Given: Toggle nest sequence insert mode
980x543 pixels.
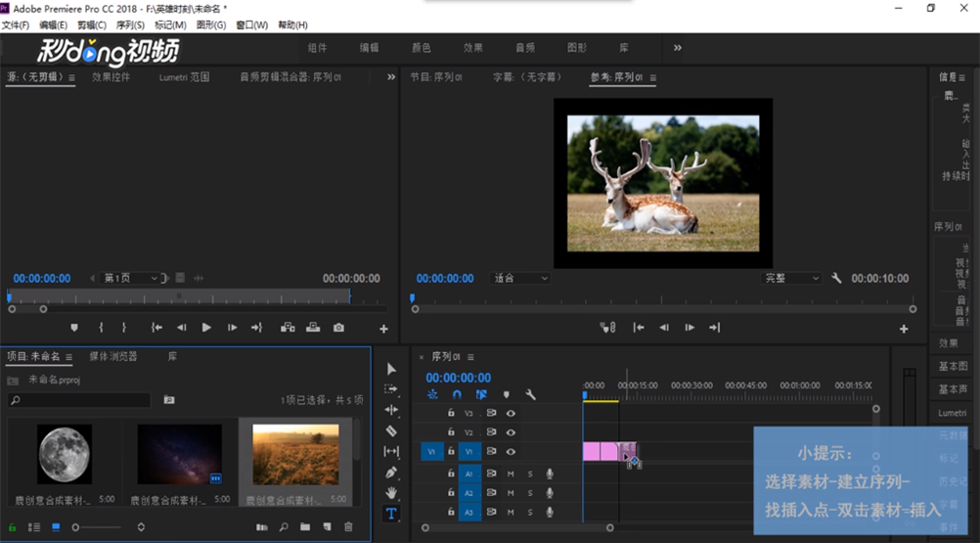Looking at the screenshot, I should point(432,395).
